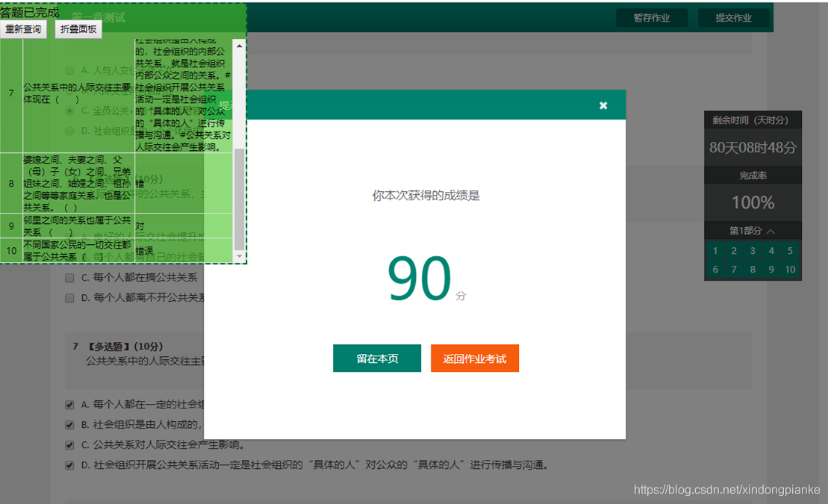Click the answer 错 in row 8

click(140, 184)
